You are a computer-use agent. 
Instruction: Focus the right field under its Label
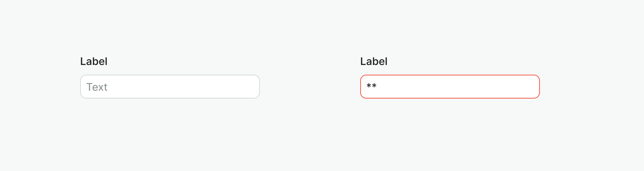pyautogui.click(x=450, y=87)
